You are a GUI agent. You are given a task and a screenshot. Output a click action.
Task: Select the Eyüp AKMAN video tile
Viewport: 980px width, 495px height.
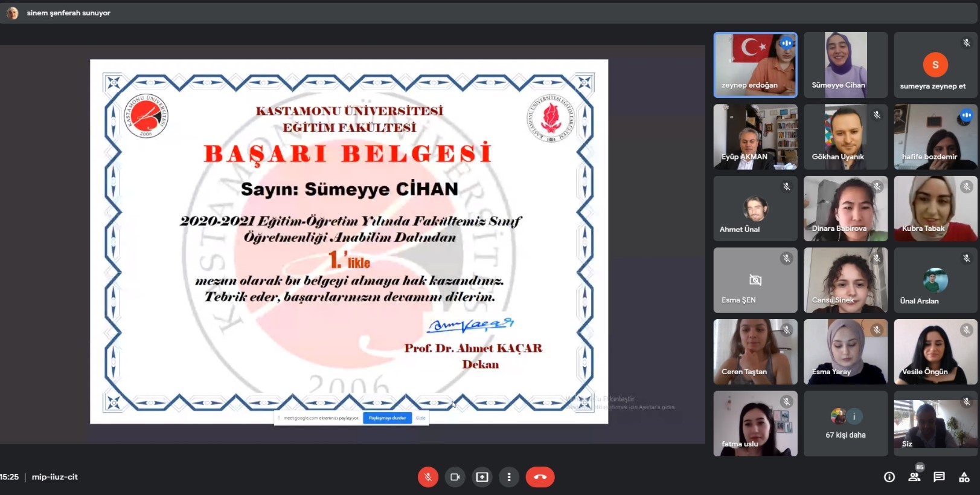tap(755, 137)
